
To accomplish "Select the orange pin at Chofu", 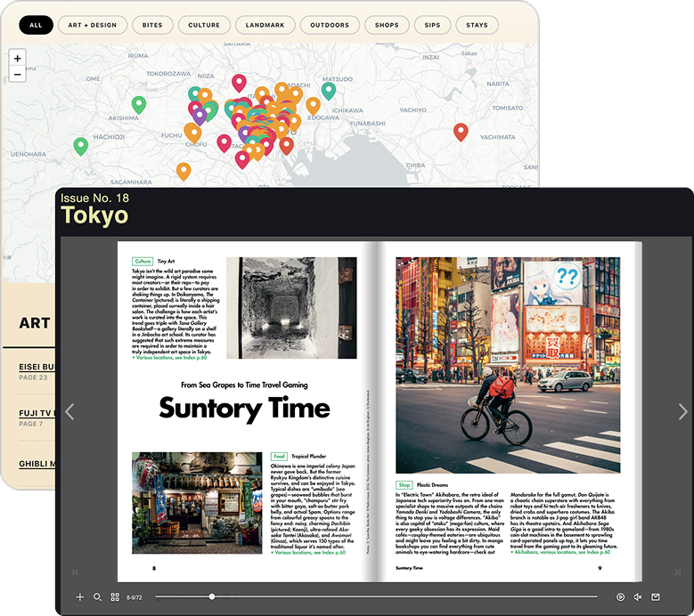I will tap(192, 133).
